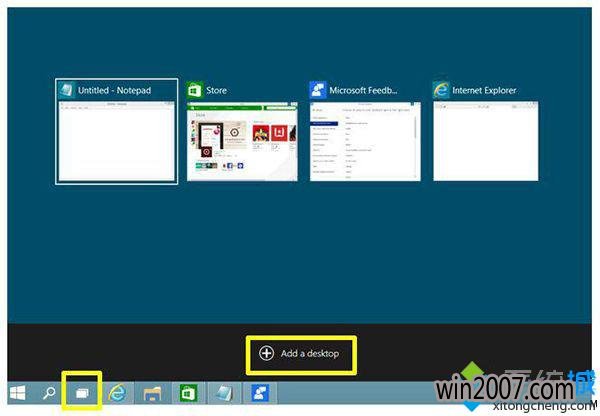
Task: Click the green Store taskbar icon
Action: 188,393
